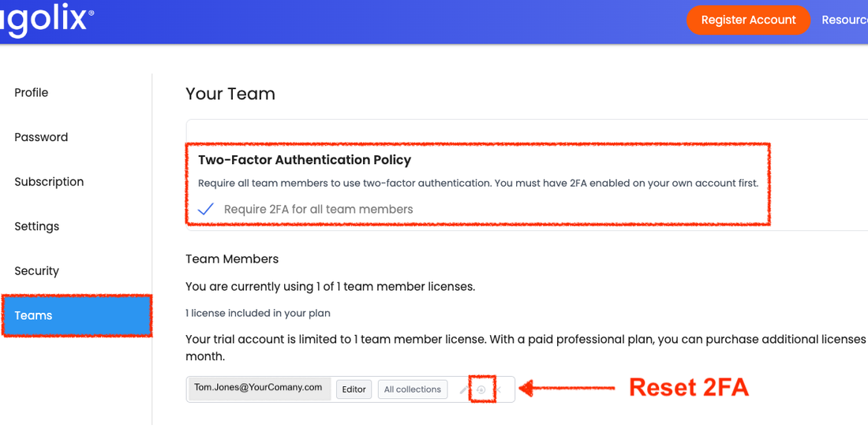
Task: Remove Tom.Jones with the X icon
Action: [498, 390]
